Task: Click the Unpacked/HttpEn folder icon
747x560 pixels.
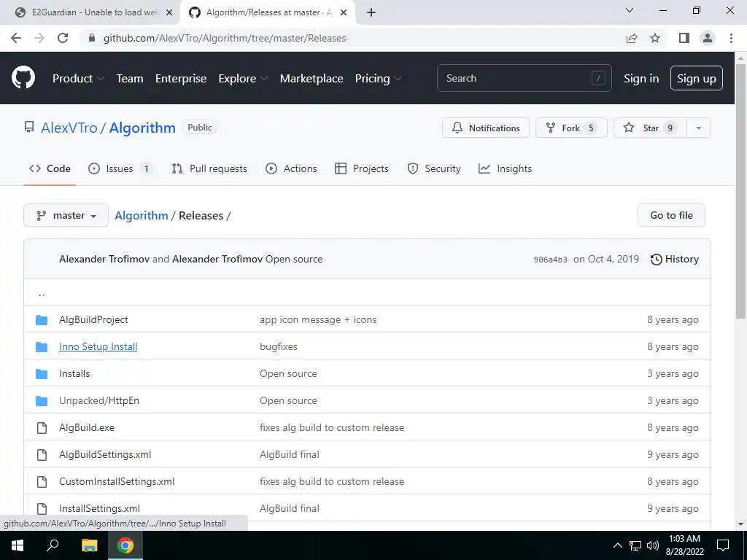Action: pyautogui.click(x=42, y=401)
